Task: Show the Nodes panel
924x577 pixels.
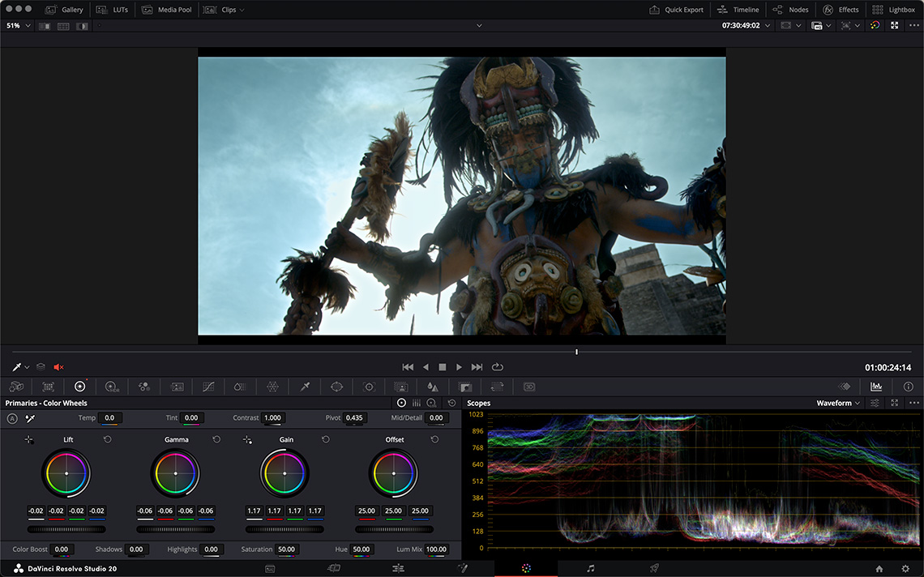Action: [790, 10]
